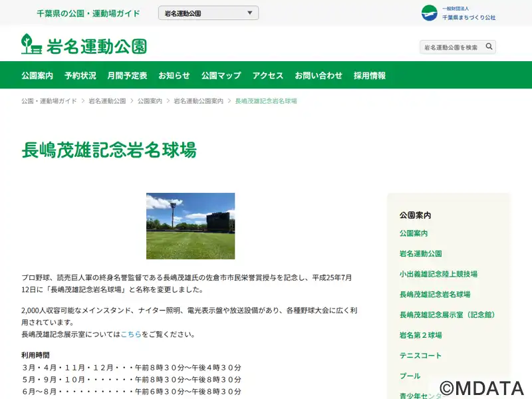The image size is (532, 399).
Task: Open the 予約状況 menu item
Action: (x=80, y=76)
